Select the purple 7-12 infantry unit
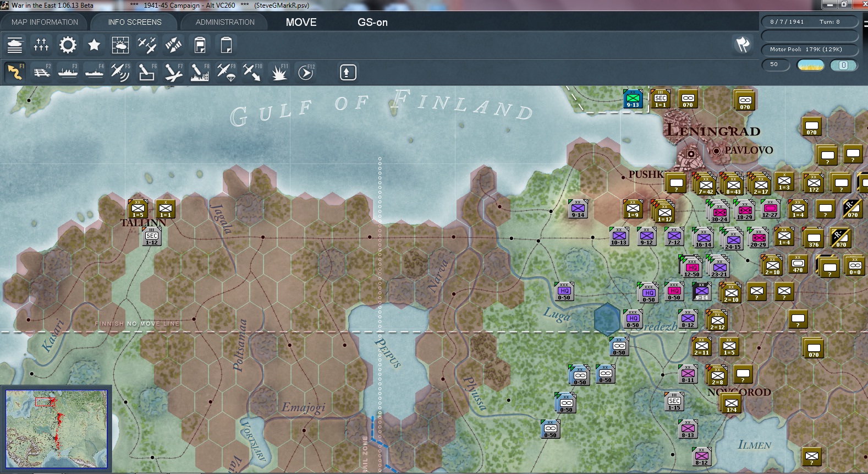Screen dimensions: 868x474 (x=674, y=237)
